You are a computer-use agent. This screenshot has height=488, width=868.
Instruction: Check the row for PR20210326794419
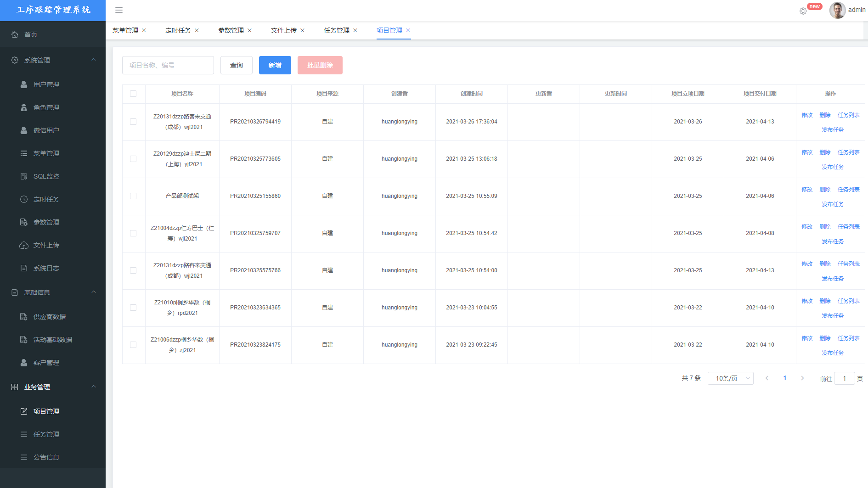click(x=133, y=122)
